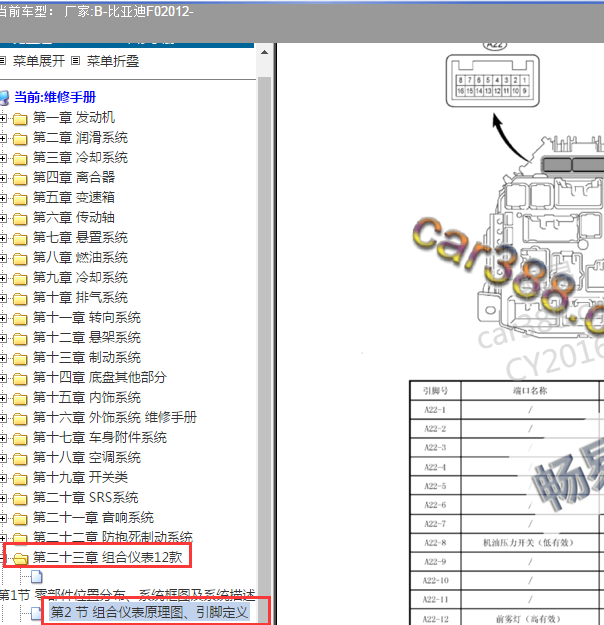Expand the 第十六章 外饰系统 plus toggle
Viewport: 604px width, 625px height.
point(3,419)
